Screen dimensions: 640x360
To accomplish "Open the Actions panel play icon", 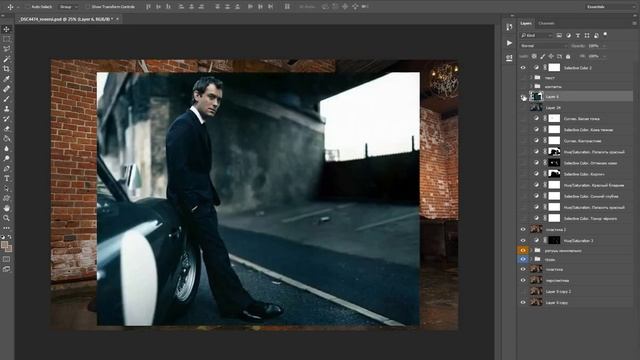I will pyautogui.click(x=509, y=43).
